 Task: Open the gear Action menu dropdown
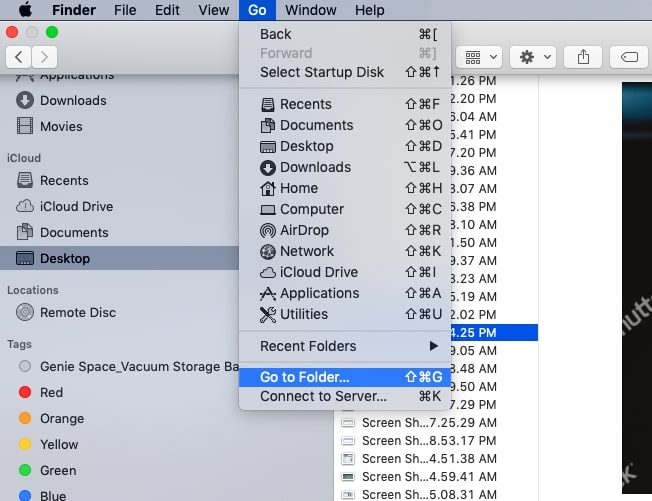point(533,57)
